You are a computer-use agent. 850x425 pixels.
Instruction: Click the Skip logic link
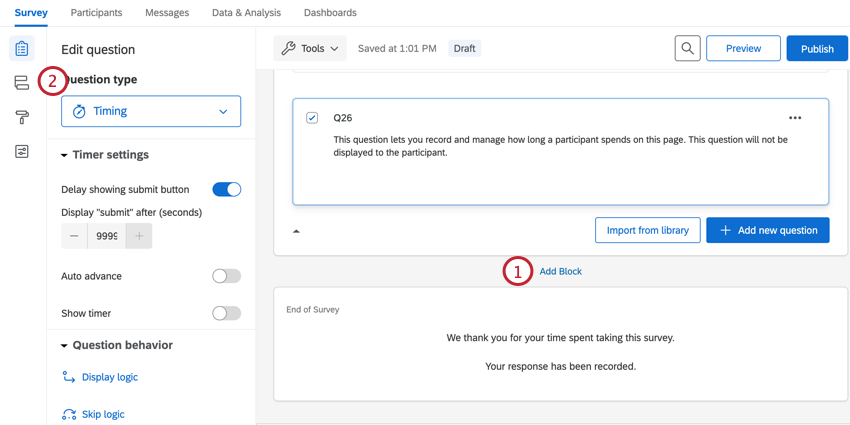pyautogui.click(x=102, y=414)
